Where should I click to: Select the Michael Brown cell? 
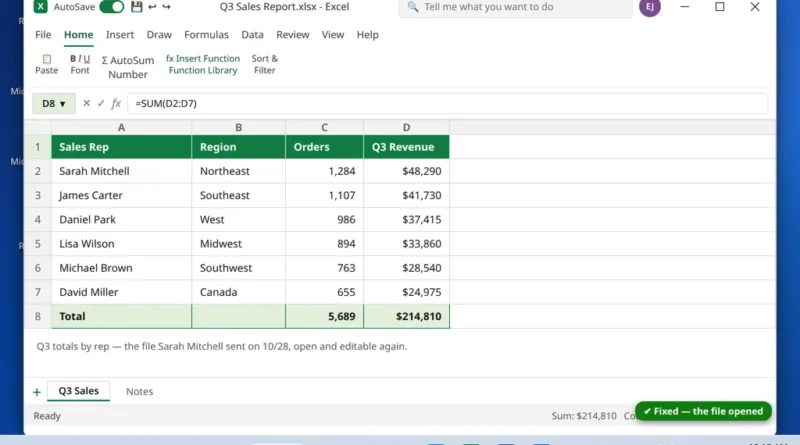point(121,268)
